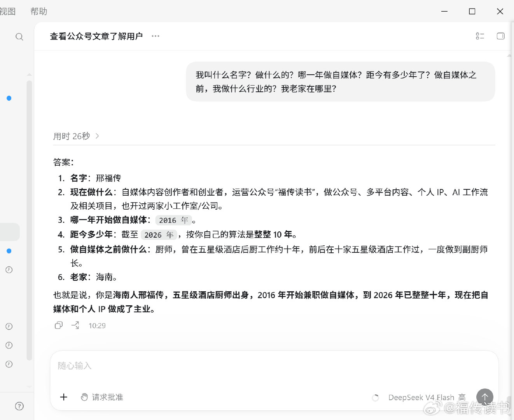Minimize the application window
The image size is (514, 420).
[445, 12]
